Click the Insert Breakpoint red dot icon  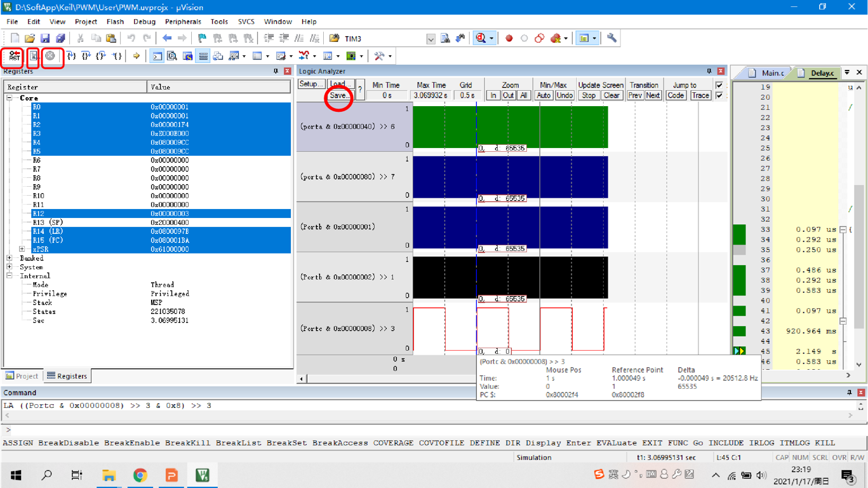(509, 38)
